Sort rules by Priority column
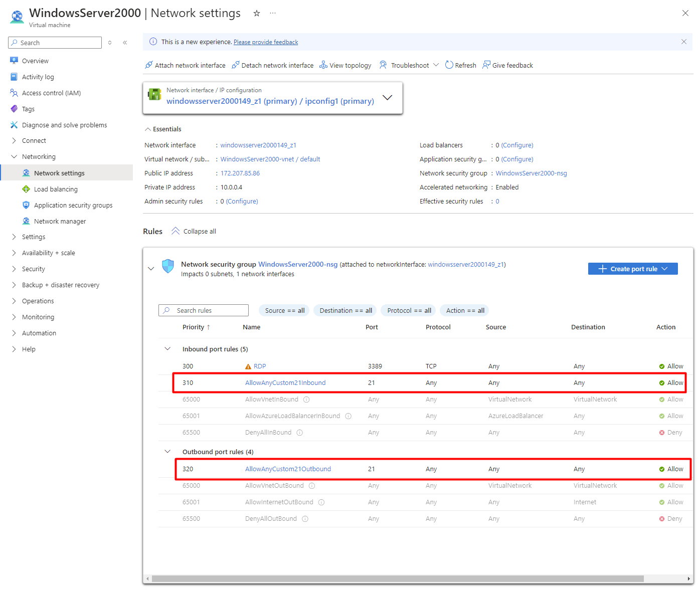700x592 pixels. click(x=196, y=327)
